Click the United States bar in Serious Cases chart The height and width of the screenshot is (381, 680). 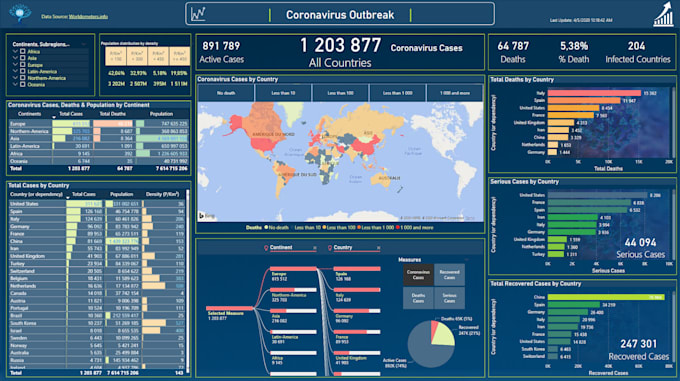[x=598, y=195]
